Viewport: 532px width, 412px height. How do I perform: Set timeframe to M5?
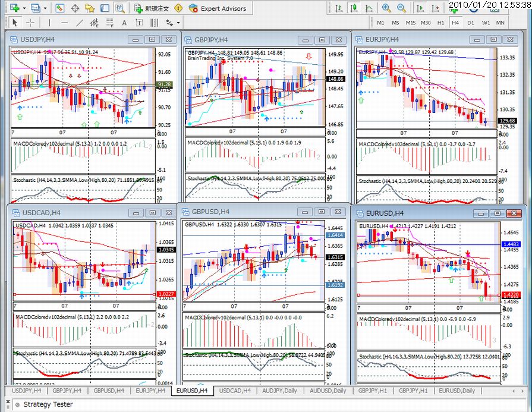[x=396, y=23]
